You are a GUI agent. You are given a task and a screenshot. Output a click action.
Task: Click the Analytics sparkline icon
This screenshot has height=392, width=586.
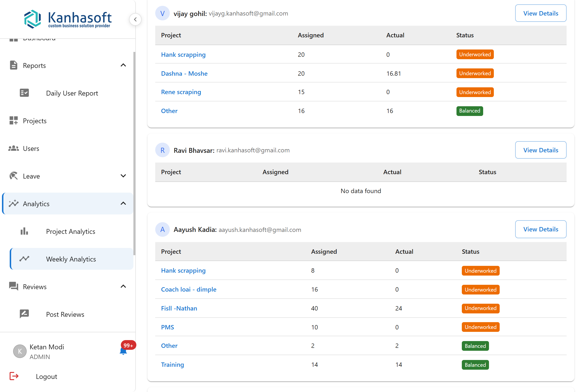[x=14, y=204]
